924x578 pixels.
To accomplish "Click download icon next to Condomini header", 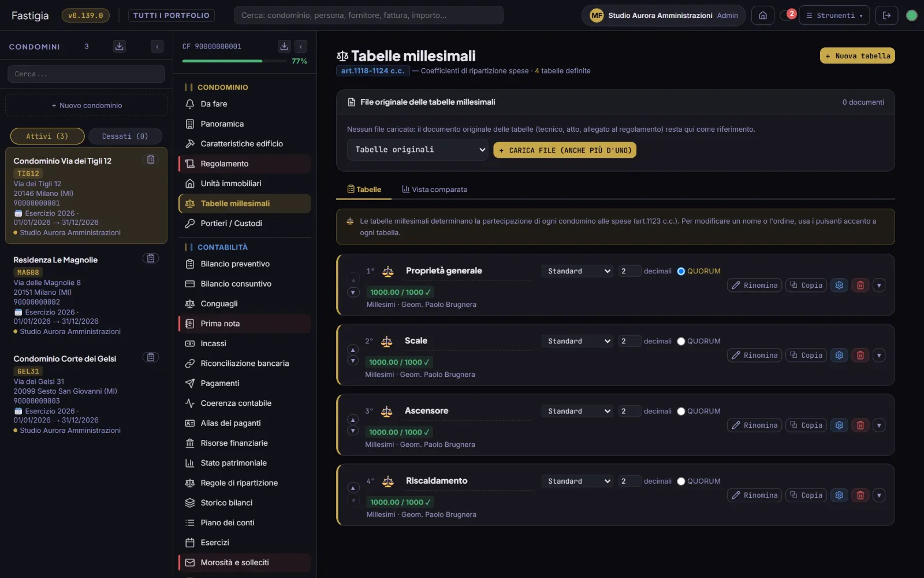I will (120, 46).
